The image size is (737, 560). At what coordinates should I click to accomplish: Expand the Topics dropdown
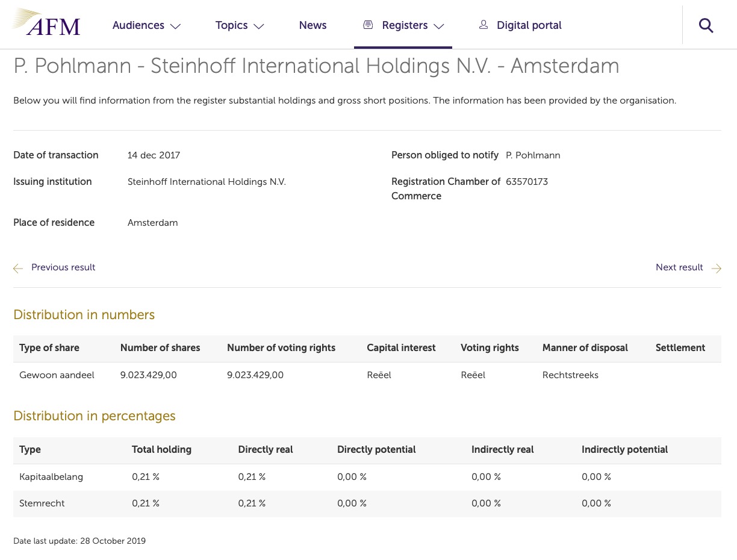[258, 26]
